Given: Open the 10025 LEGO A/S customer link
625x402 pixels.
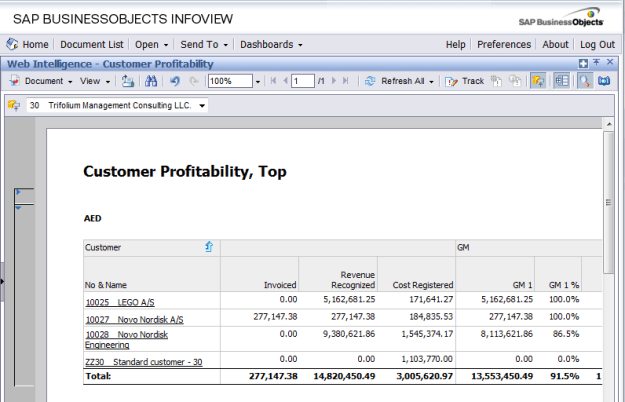Looking at the screenshot, I should click(x=119, y=301).
